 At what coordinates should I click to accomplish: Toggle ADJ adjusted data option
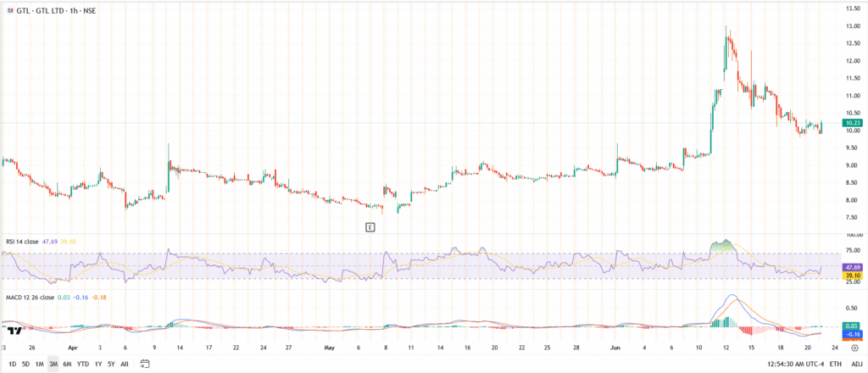coord(854,364)
